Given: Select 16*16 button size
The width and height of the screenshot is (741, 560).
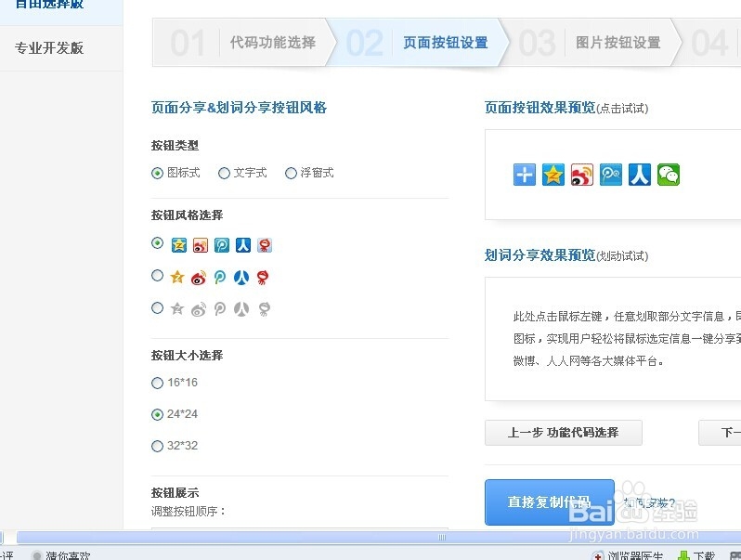Looking at the screenshot, I should [x=157, y=383].
